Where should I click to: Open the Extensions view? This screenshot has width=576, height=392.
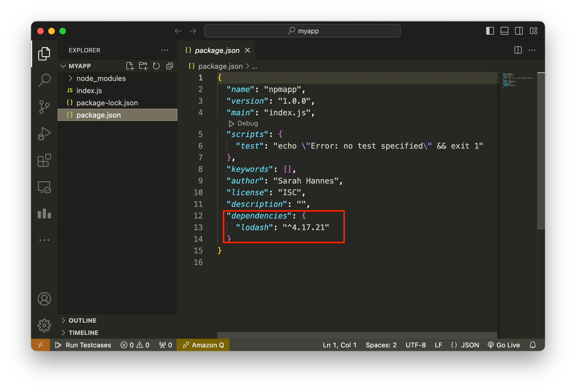[x=44, y=160]
